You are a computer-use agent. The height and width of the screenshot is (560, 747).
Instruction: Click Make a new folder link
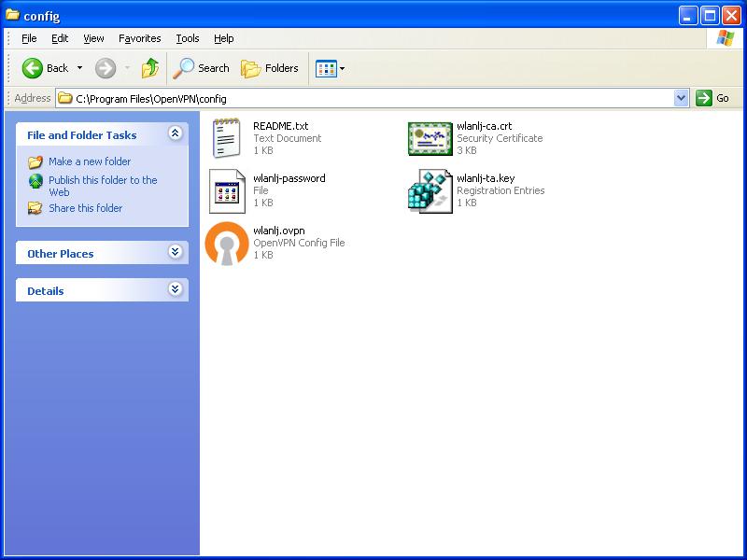point(90,161)
